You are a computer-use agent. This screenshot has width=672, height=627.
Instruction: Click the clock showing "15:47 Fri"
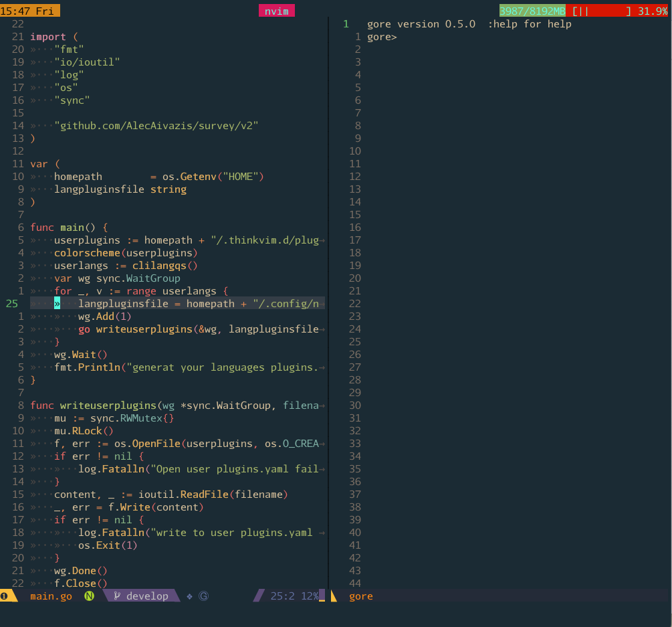29,10
